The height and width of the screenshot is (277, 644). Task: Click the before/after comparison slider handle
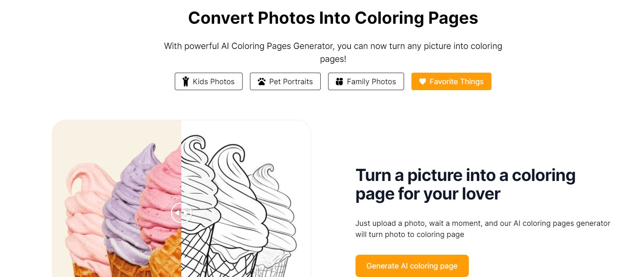tap(181, 212)
